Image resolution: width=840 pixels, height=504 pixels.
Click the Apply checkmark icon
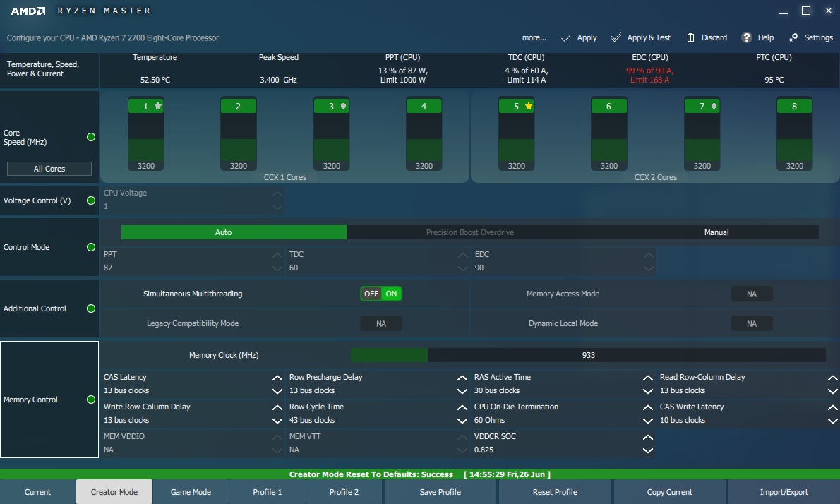click(x=565, y=37)
